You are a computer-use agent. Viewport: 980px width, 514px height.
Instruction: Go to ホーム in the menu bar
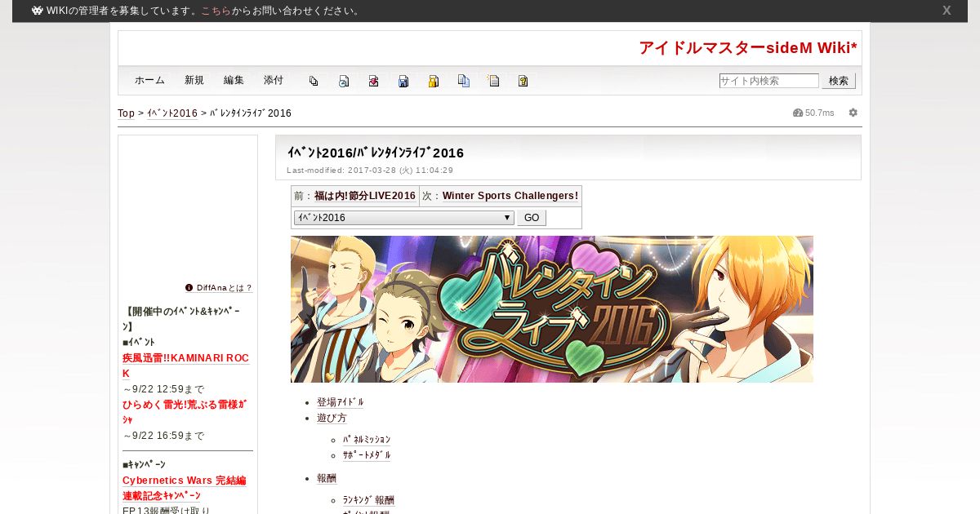[149, 81]
